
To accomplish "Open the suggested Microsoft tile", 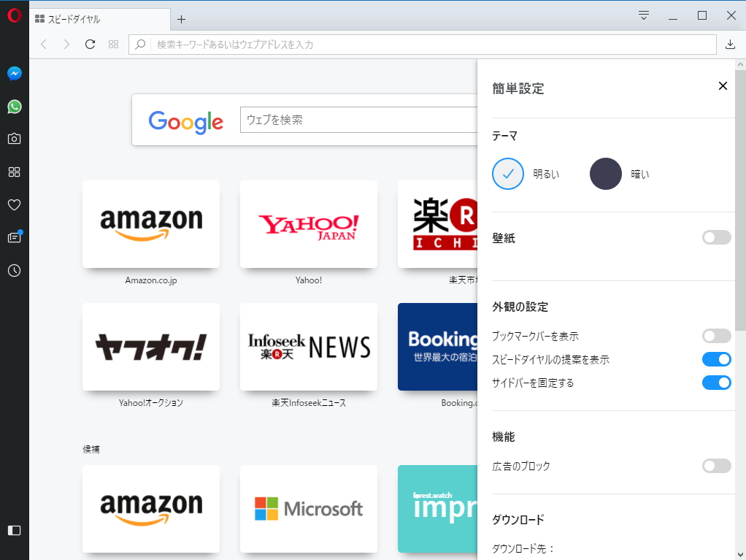I will 309,509.
